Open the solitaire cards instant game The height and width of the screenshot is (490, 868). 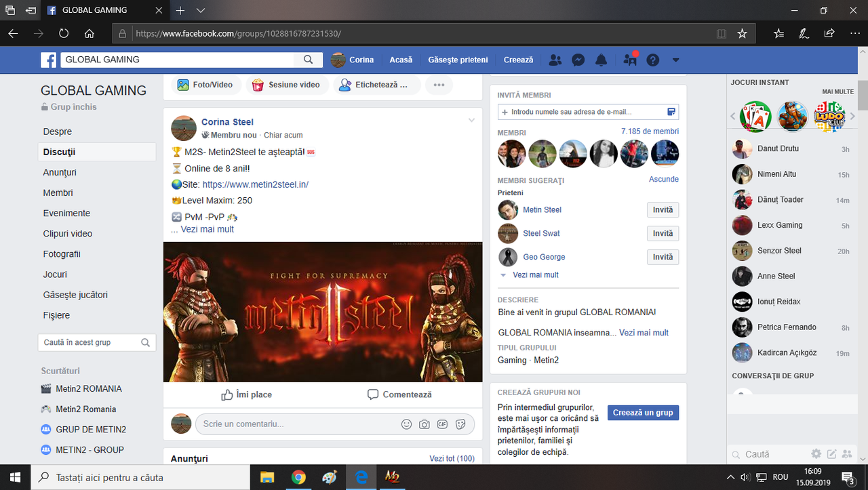click(x=755, y=116)
